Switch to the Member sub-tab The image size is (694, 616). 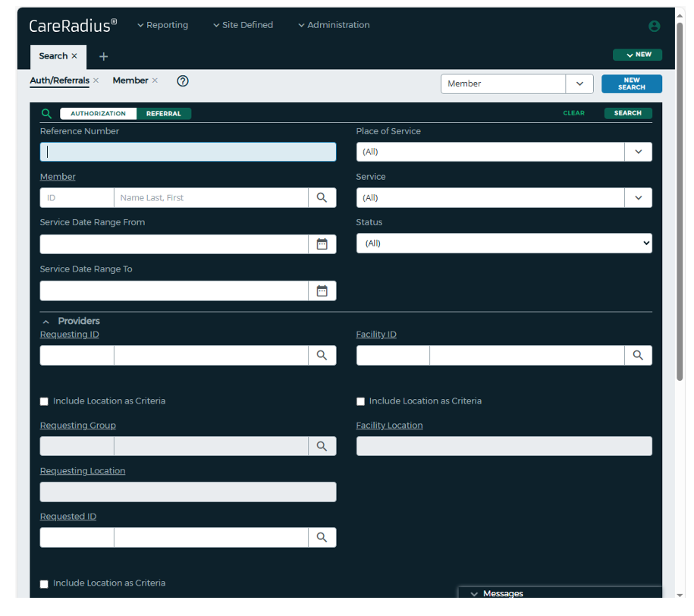pos(130,80)
